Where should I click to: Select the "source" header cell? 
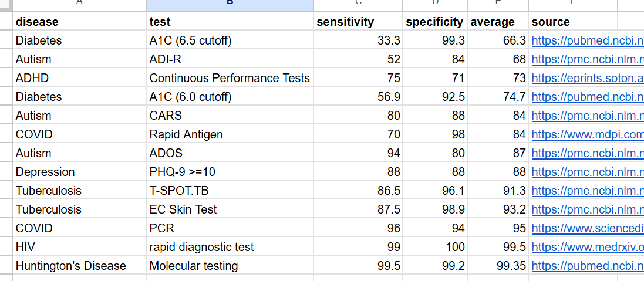pyautogui.click(x=551, y=22)
